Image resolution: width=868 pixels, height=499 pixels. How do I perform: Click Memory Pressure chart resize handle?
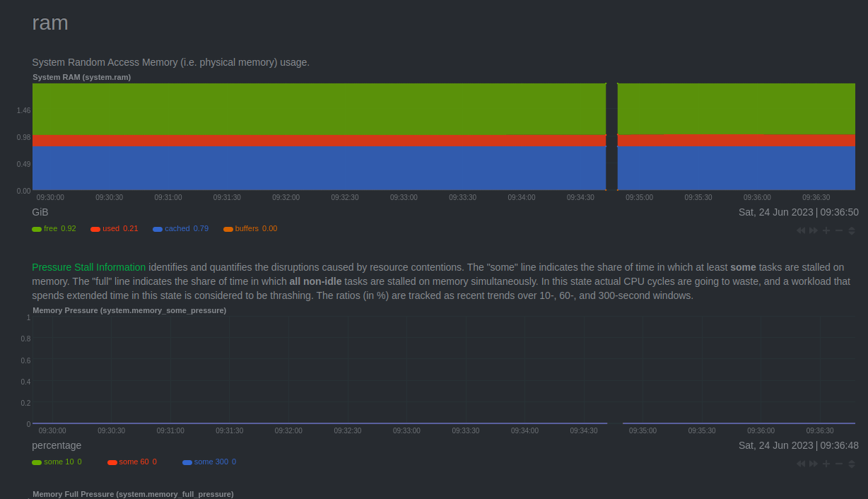(x=852, y=464)
